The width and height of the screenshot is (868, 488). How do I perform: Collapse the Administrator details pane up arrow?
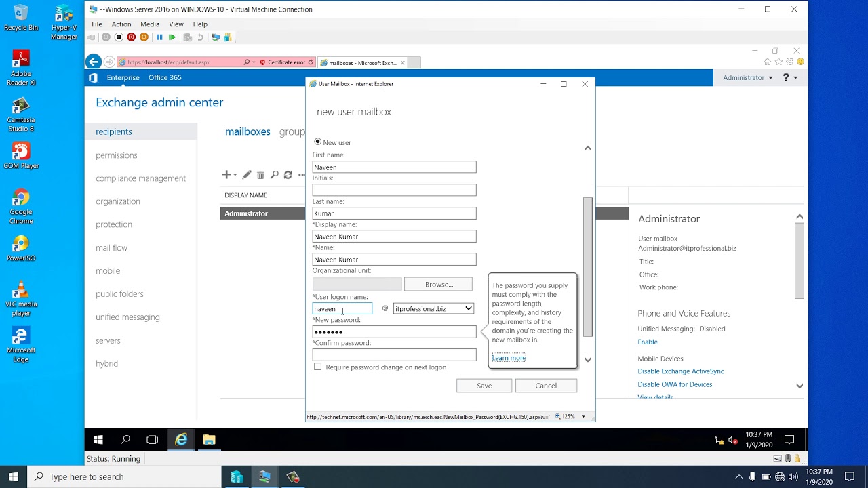point(800,217)
